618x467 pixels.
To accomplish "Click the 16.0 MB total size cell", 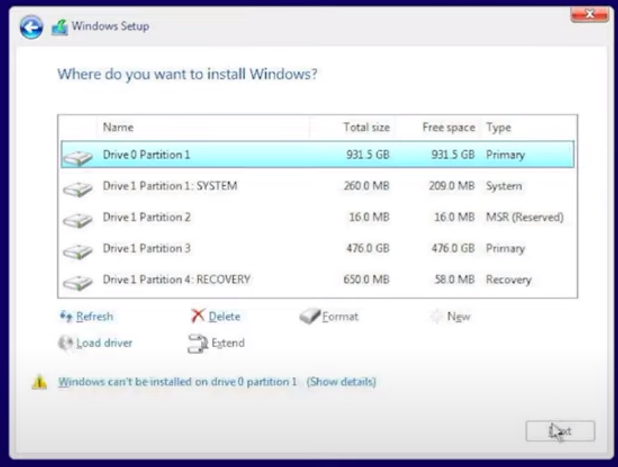I will point(369,217).
